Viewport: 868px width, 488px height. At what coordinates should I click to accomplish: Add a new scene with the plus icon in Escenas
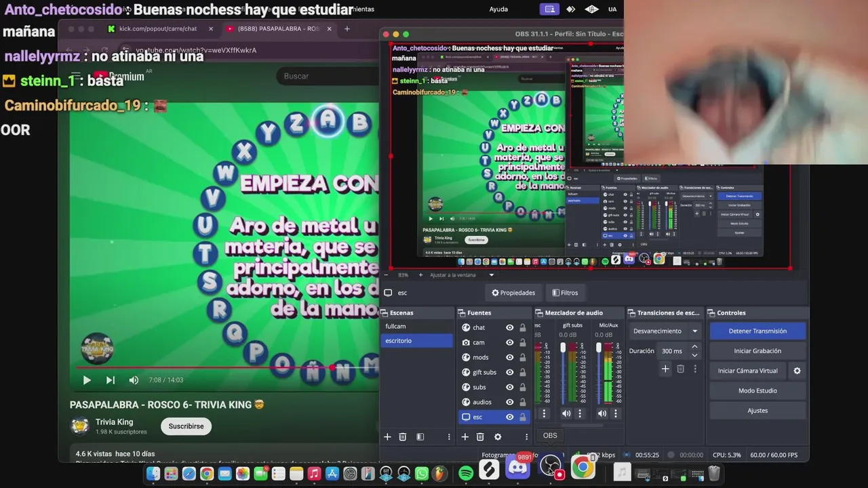(388, 437)
